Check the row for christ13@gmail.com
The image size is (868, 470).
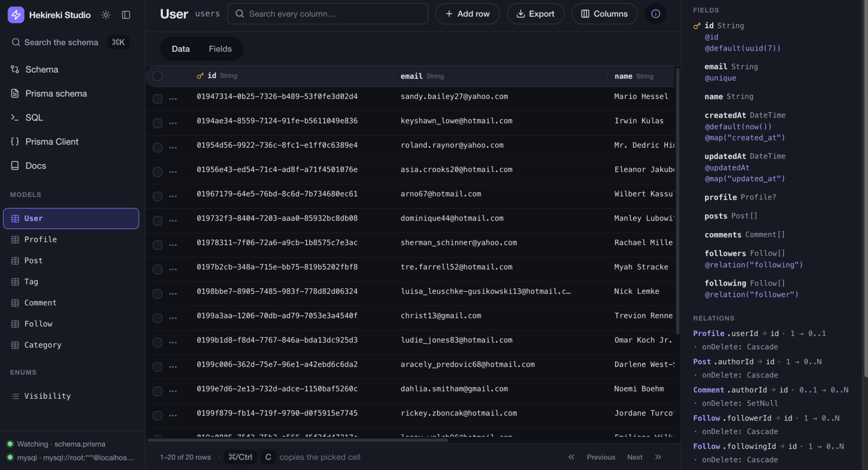[157, 318]
